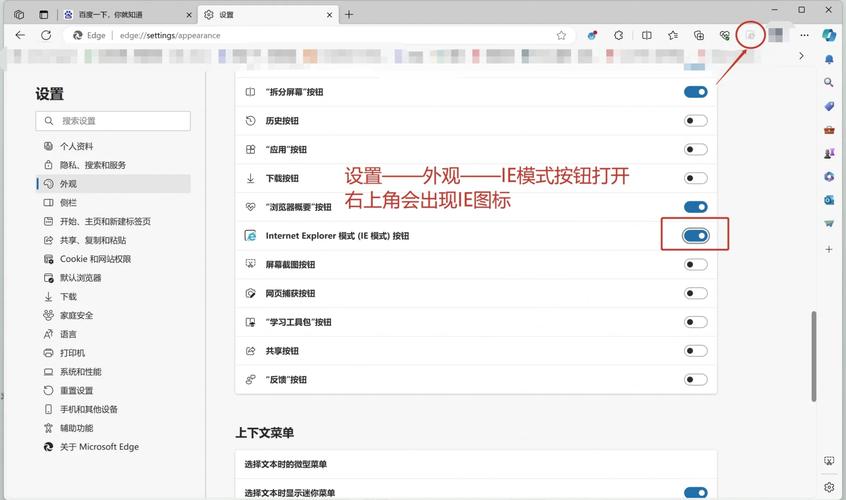The width and height of the screenshot is (846, 500).
Task: Open 家庭安全 settings section
Action: (113, 316)
